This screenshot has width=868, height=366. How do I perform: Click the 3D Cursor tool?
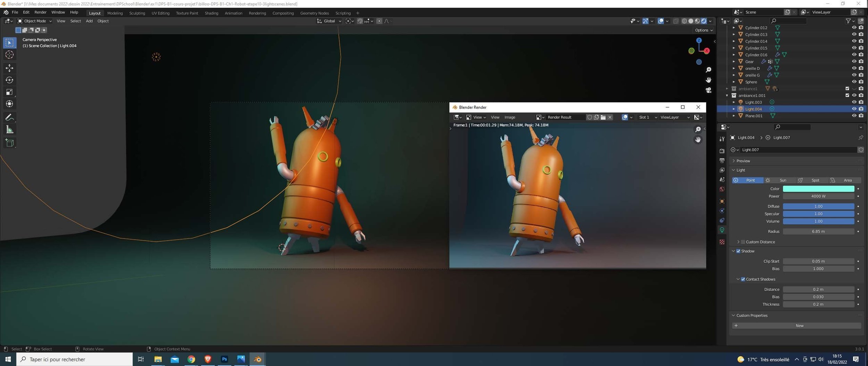tap(9, 55)
